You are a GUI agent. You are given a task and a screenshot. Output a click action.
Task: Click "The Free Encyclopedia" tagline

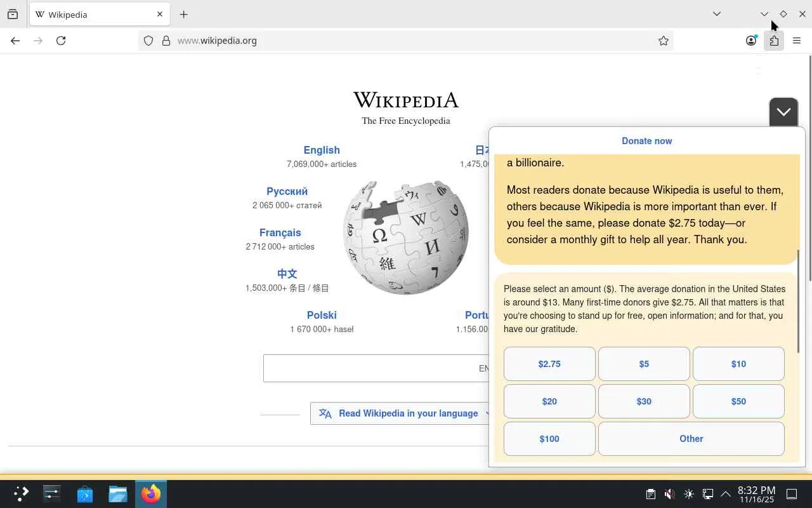click(x=406, y=121)
